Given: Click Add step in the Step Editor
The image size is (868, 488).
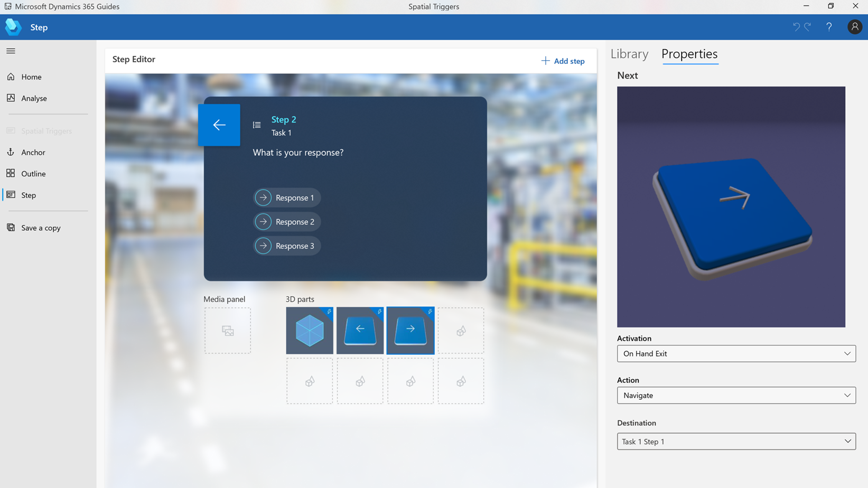Looking at the screenshot, I should tap(563, 61).
